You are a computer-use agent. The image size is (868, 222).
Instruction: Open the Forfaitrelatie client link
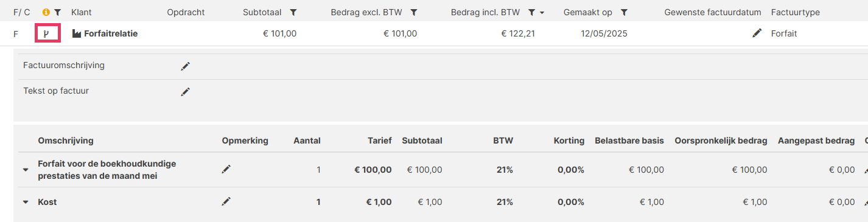pos(111,34)
